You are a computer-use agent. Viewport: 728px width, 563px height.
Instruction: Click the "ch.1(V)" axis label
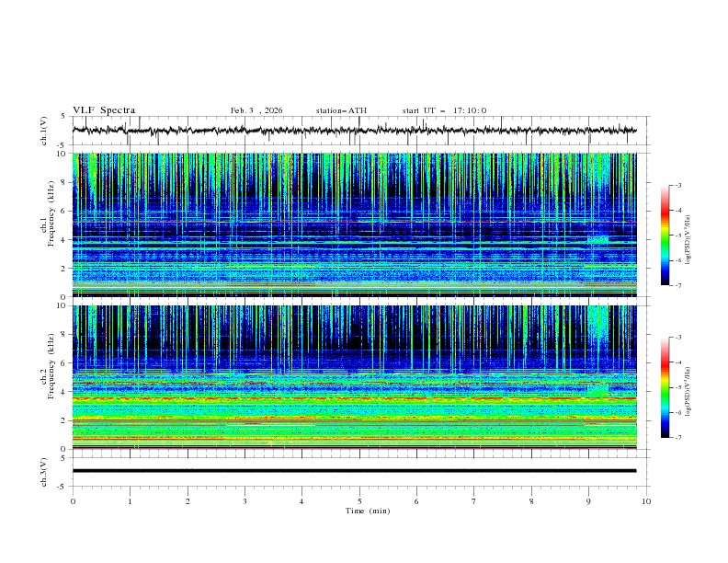[x=43, y=131]
